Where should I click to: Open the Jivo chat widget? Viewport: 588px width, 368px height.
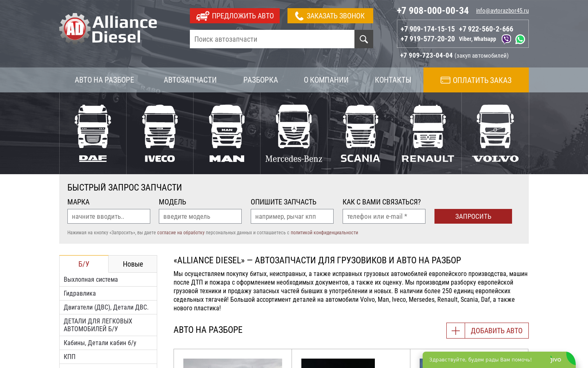[499, 360]
